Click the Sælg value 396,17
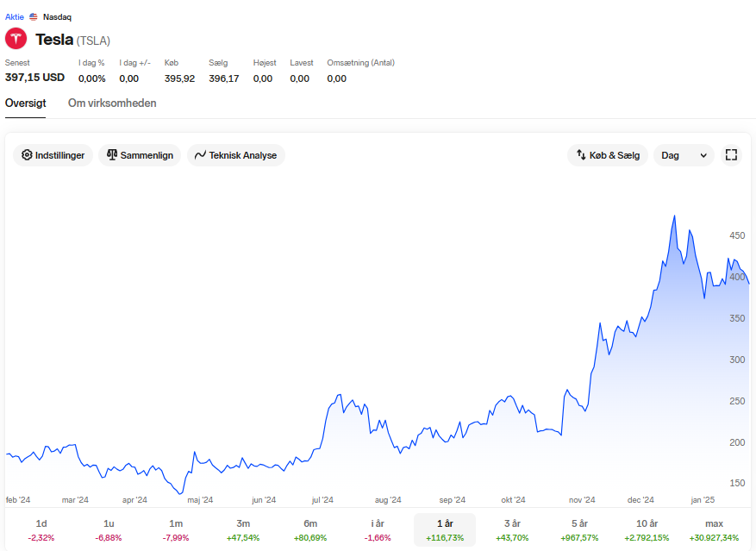 tap(224, 78)
